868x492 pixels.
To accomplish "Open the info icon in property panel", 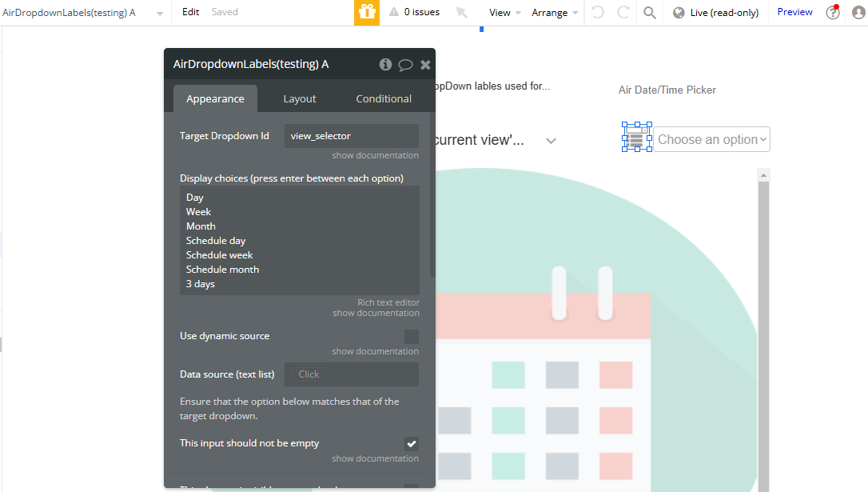I will [x=385, y=65].
